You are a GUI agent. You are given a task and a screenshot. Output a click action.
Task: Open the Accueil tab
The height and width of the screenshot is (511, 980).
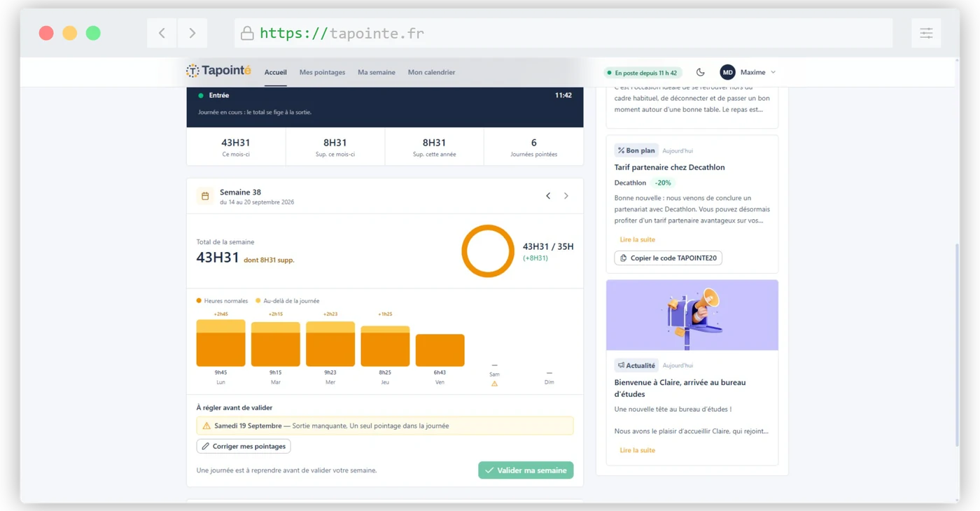tap(276, 72)
